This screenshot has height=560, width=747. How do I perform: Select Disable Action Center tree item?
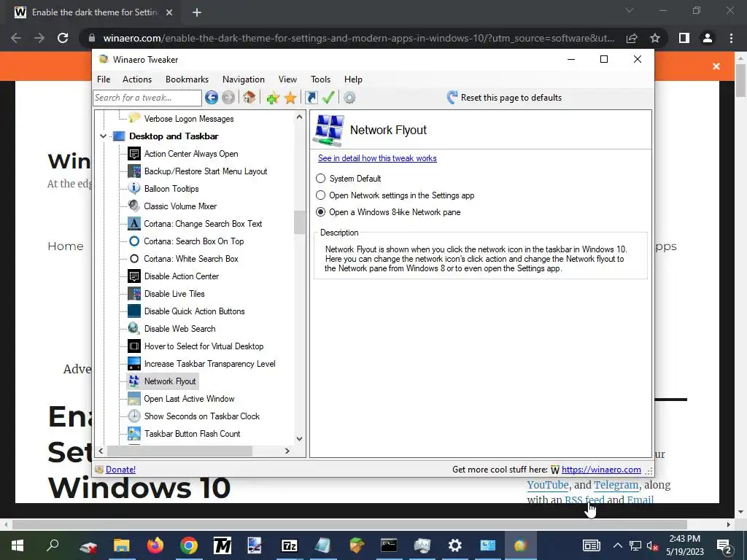[182, 276]
